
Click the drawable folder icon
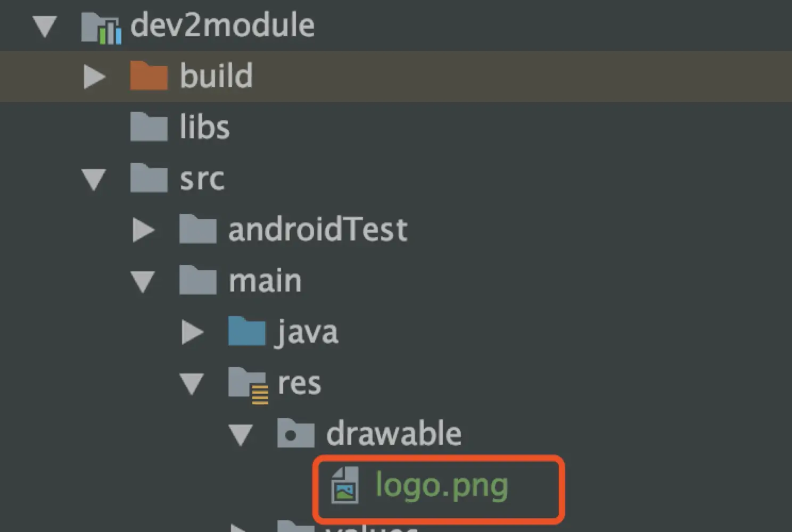(295, 433)
